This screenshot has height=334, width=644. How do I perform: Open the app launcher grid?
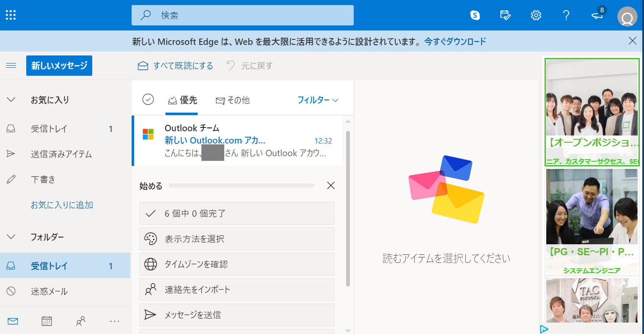click(11, 15)
